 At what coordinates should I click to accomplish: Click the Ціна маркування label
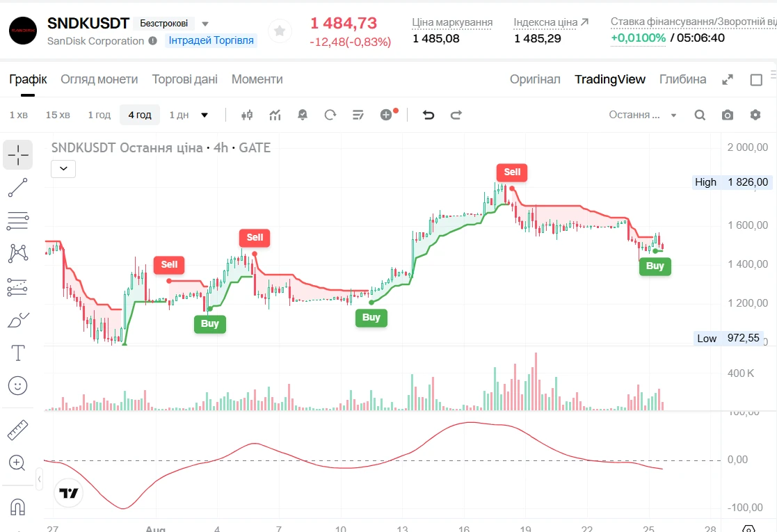452,22
